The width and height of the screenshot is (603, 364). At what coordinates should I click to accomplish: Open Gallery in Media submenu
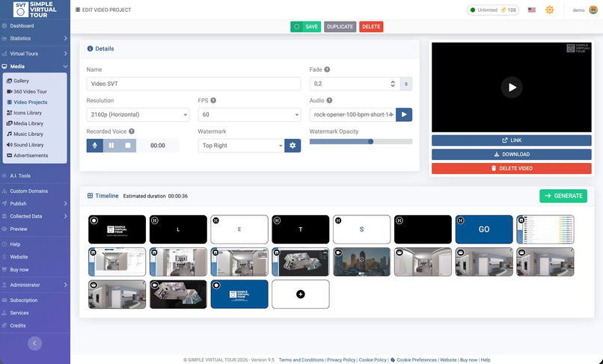(21, 81)
